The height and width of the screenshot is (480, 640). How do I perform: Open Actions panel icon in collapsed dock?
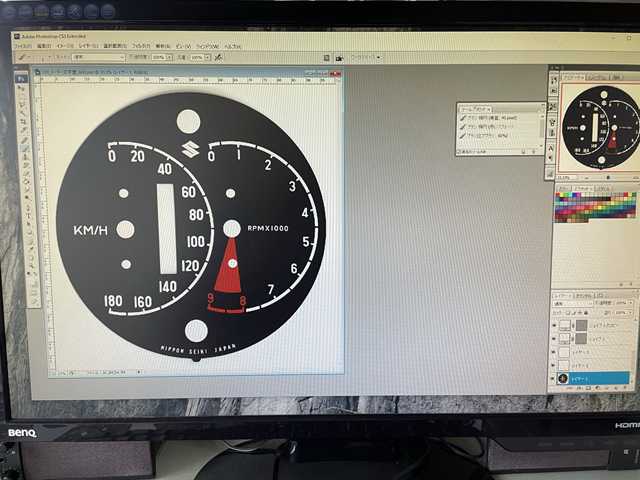(x=554, y=91)
